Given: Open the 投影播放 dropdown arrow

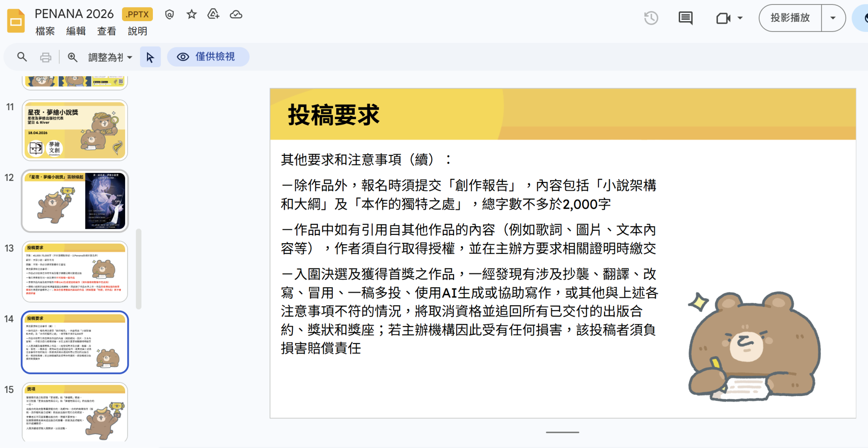Looking at the screenshot, I should (833, 18).
